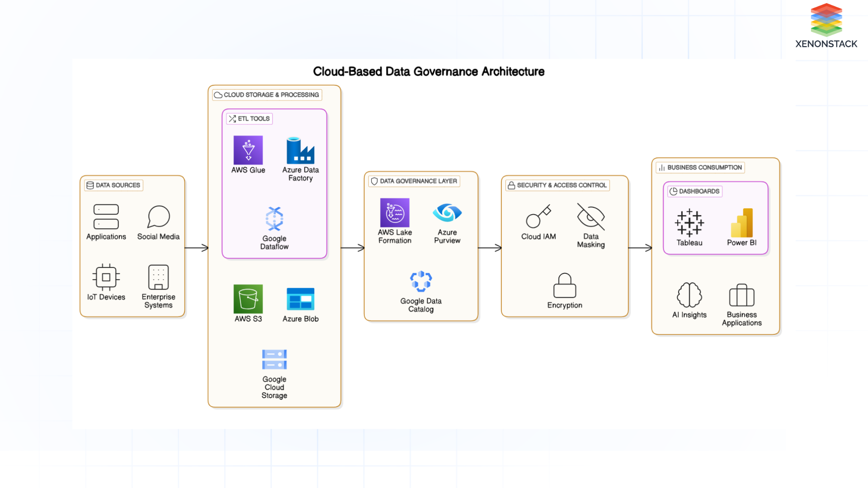
Task: Click the AWS S3 text label
Action: 248,319
